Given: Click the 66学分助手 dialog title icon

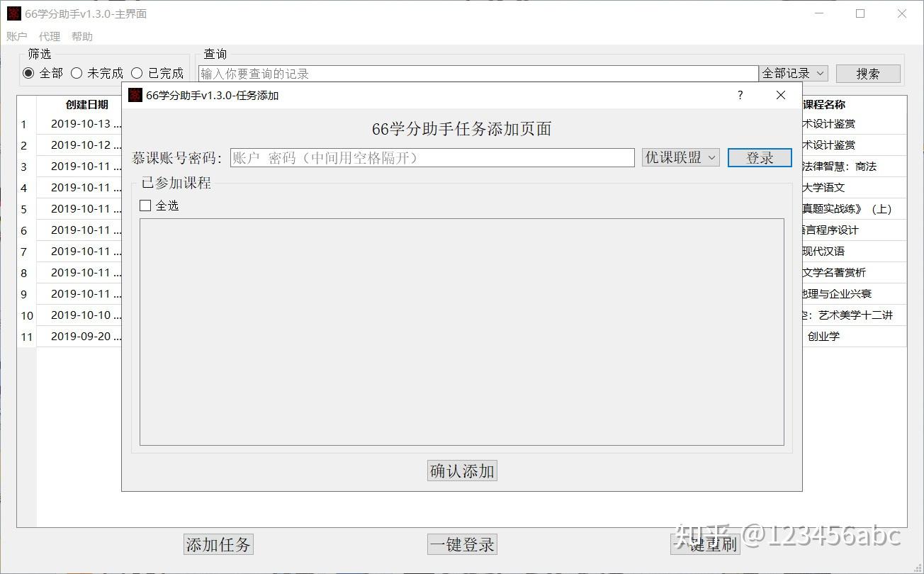Looking at the screenshot, I should coord(135,95).
